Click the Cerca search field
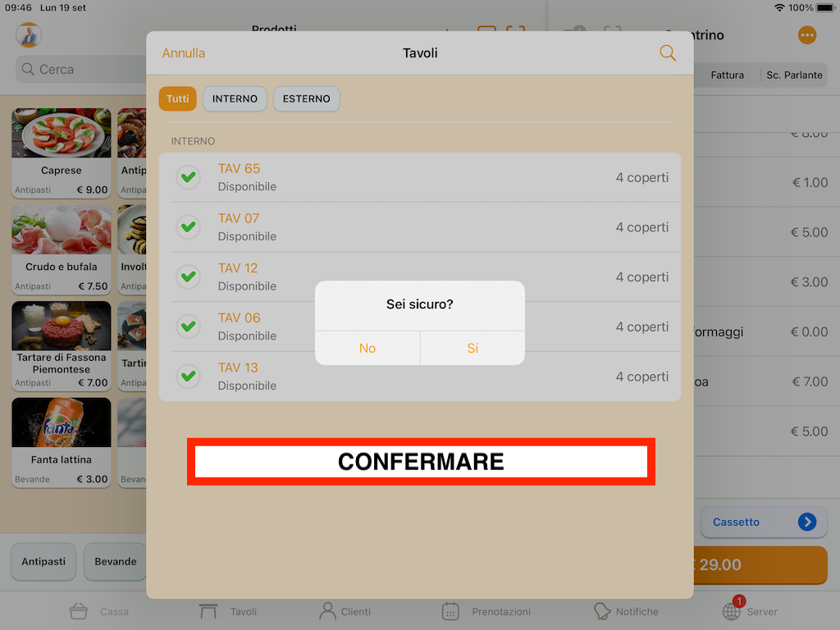 (x=80, y=69)
